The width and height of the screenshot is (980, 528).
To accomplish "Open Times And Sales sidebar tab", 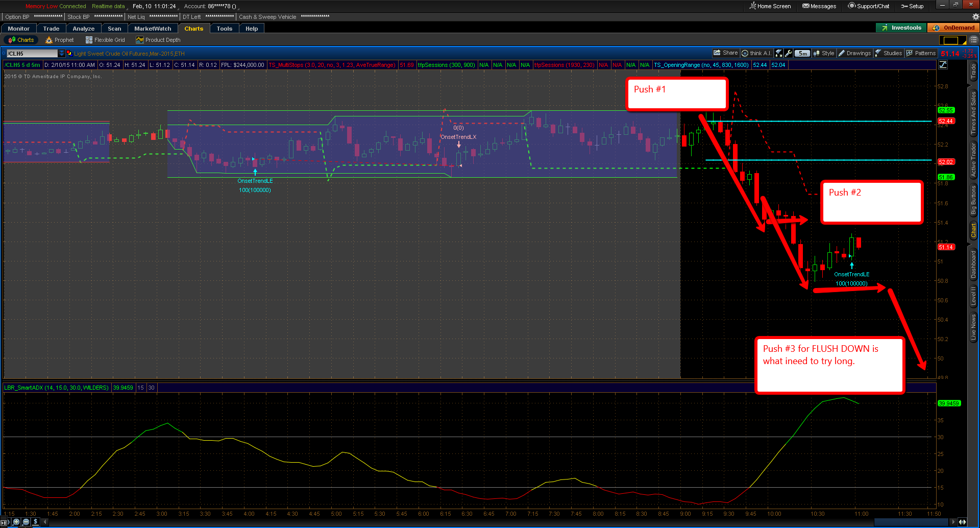I will tap(973, 113).
